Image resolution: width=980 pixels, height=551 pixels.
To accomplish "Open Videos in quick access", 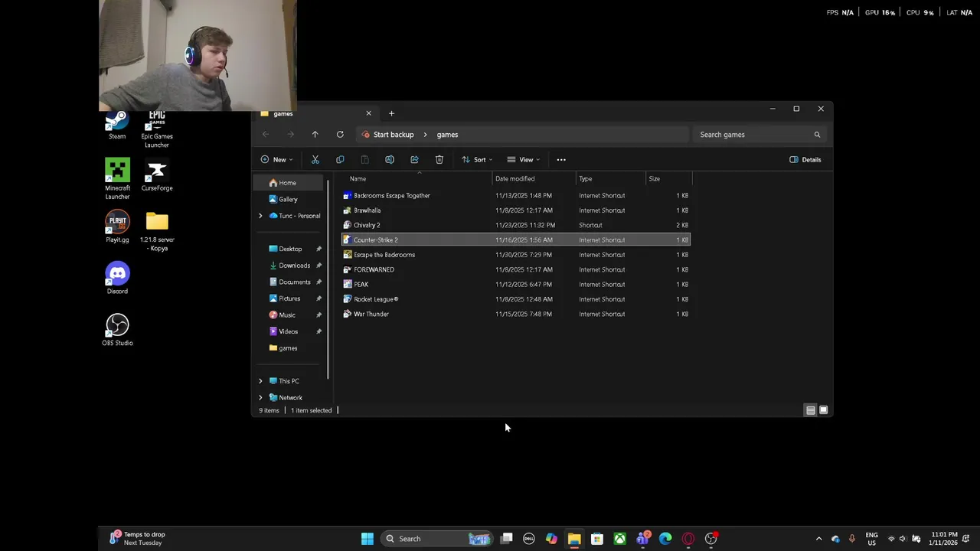I will [289, 331].
